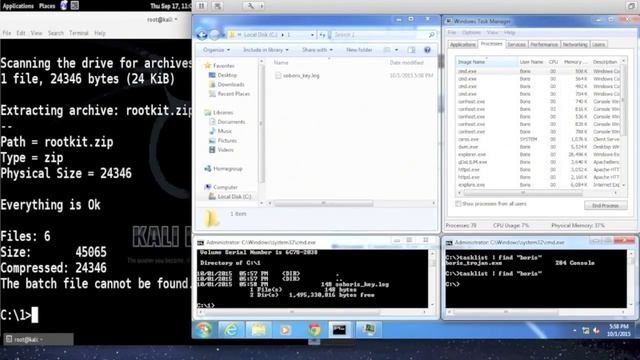
Task: Click the root@kali taskbar button in Kali
Action: (38, 339)
